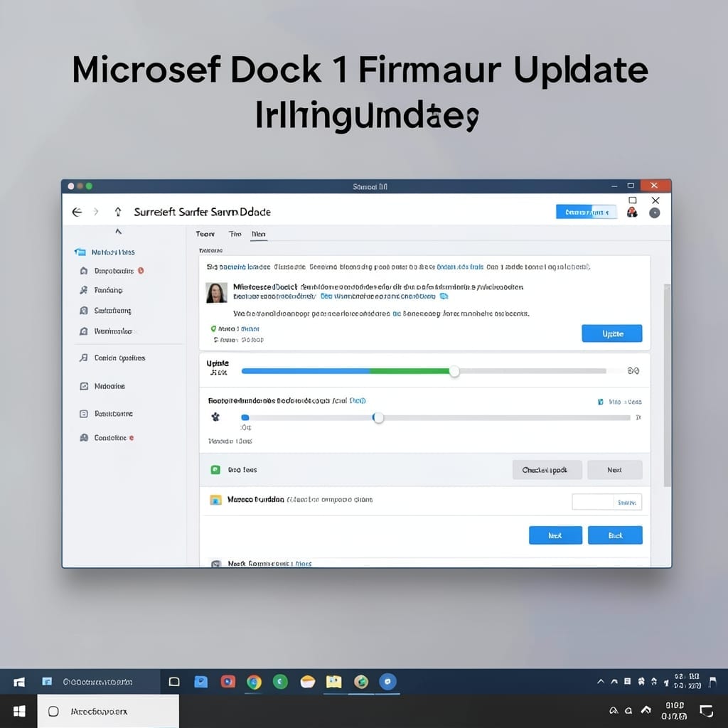
Task: Click the gear icon left of the second slider
Action: (x=215, y=417)
